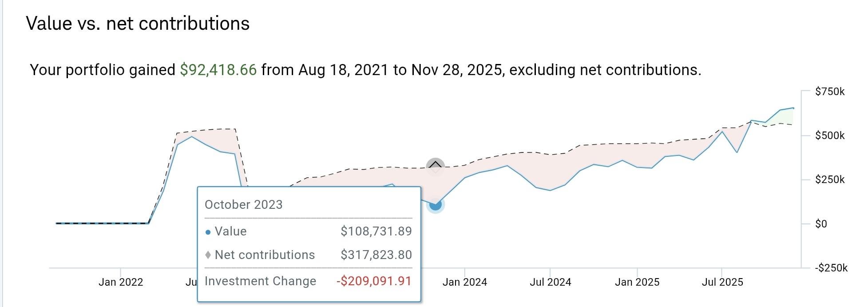Click the Jul 2024 x-axis label
Image resolution: width=868 pixels, height=307 pixels.
point(550,282)
